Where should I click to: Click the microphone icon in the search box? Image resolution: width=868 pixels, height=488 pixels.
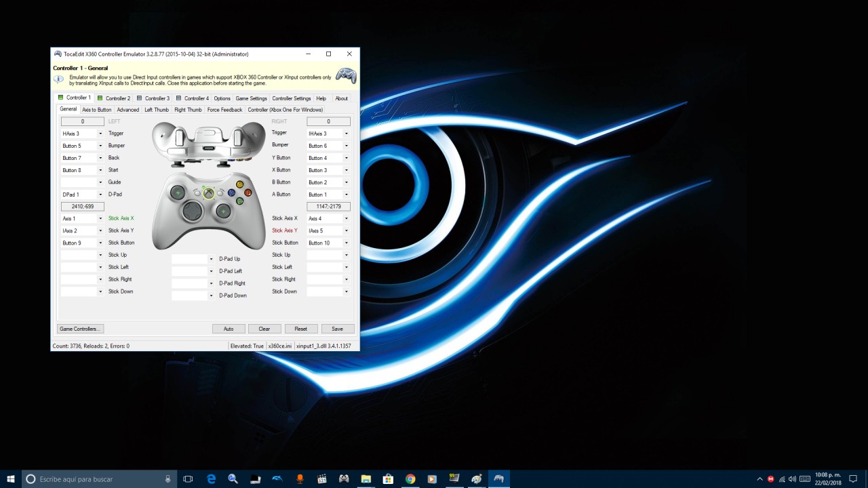click(x=167, y=479)
